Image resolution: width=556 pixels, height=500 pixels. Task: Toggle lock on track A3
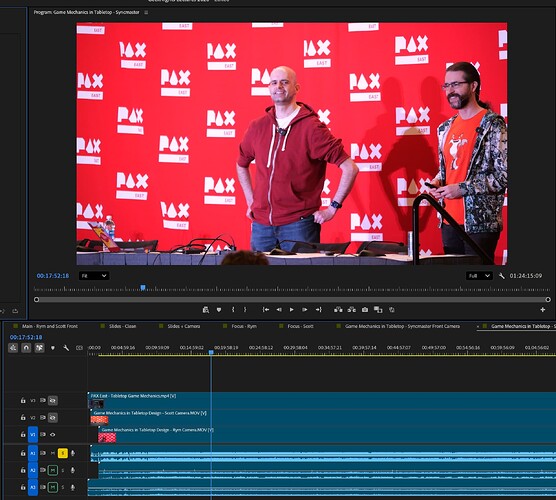pos(23,487)
